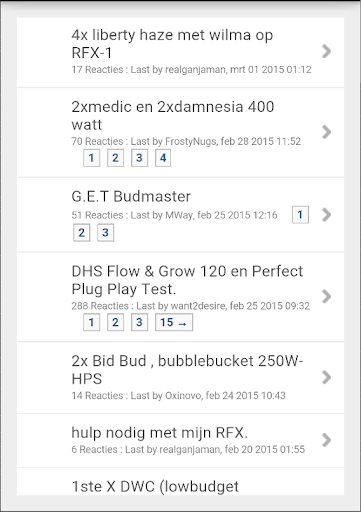This screenshot has width=361, height=512.
Task: Select page 3 of G.E.T Budmaster thread
Action: (105, 232)
